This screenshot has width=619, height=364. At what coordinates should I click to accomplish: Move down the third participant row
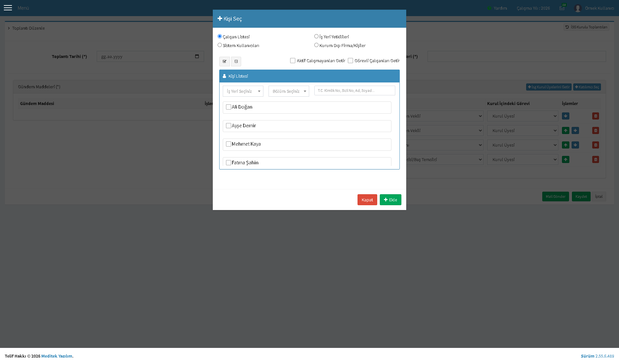coord(575,145)
